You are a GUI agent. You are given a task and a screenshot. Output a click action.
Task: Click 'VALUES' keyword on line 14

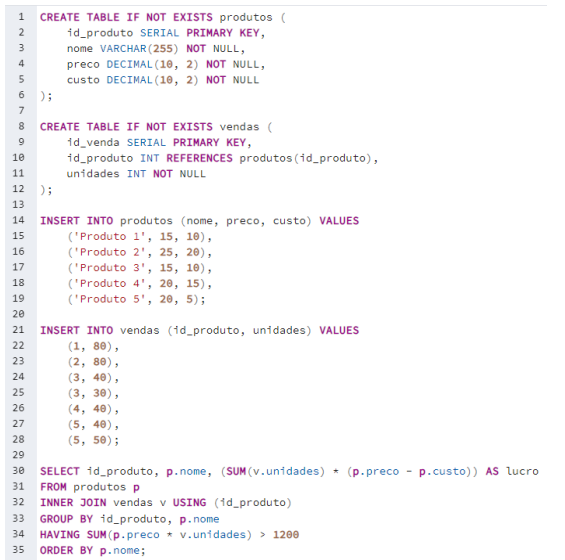[x=339, y=221]
